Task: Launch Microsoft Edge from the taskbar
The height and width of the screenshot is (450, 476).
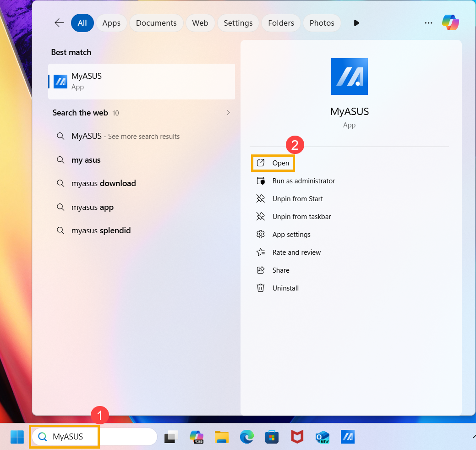Action: point(247,437)
